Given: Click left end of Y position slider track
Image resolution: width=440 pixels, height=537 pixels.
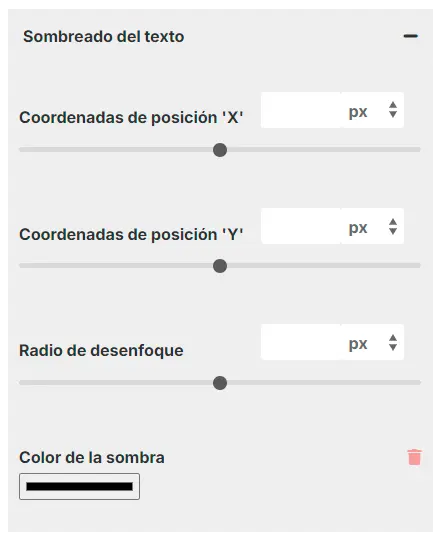Looking at the screenshot, I should (x=23, y=265).
